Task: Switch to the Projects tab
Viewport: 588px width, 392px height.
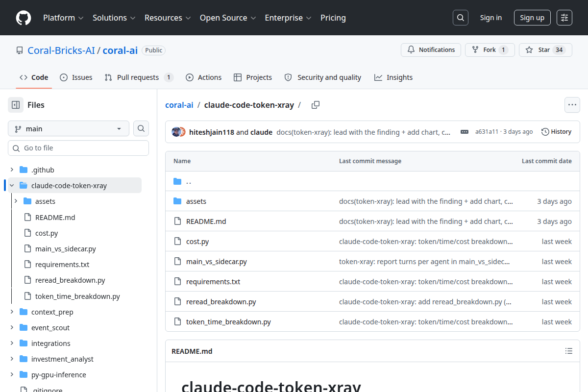Action: (253, 77)
